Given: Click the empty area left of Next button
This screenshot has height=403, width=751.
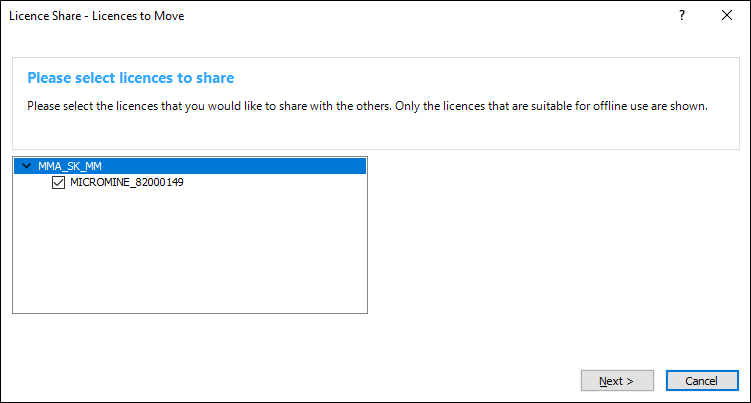Looking at the screenshot, I should point(300,380).
